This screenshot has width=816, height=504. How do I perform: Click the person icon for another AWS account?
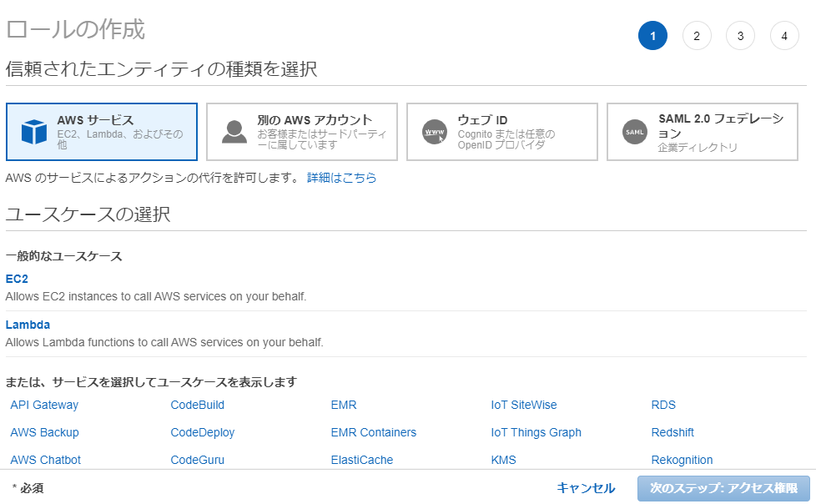tap(234, 132)
